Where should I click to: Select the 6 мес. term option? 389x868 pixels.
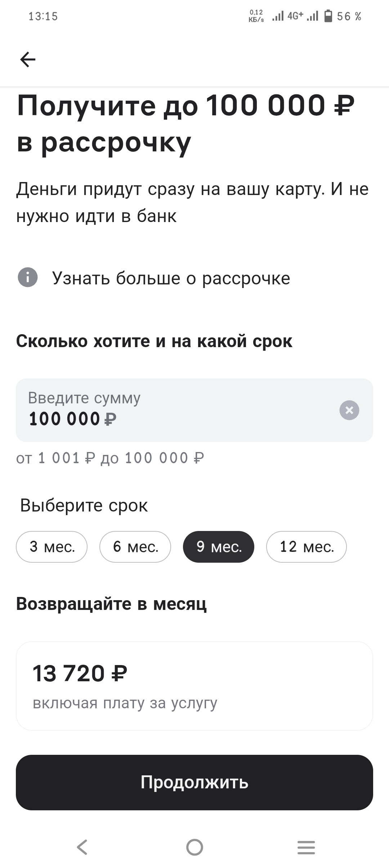point(135,547)
